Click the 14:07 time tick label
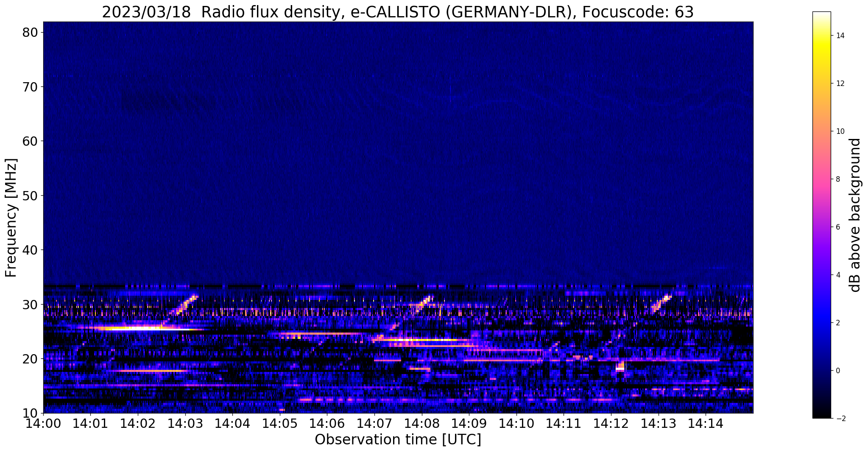 click(374, 423)
